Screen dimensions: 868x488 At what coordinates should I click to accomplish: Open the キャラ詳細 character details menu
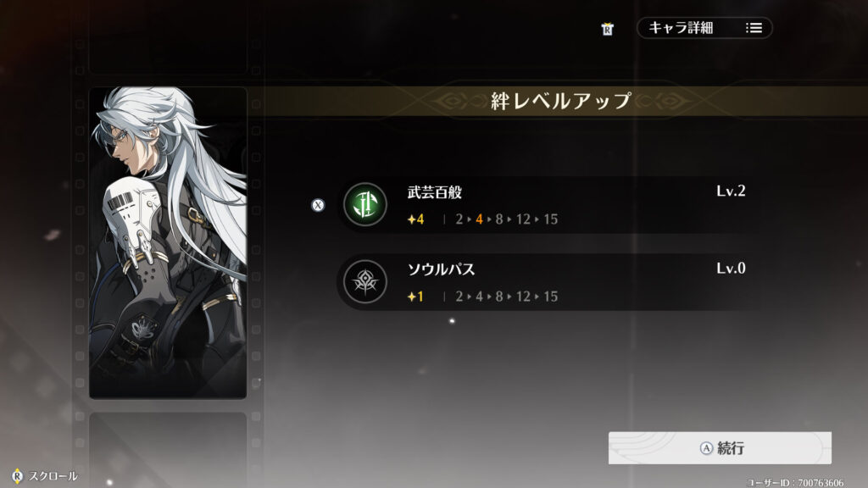704,28
